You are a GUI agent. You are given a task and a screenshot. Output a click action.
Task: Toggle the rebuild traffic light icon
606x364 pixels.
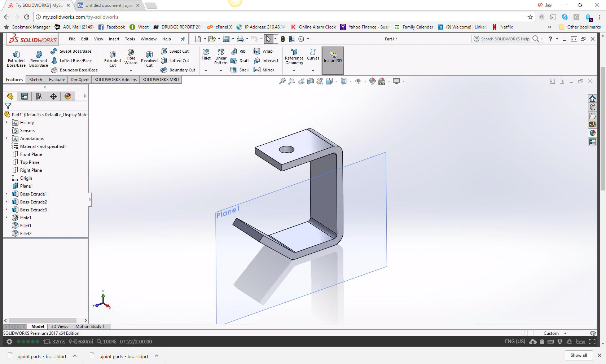click(283, 39)
